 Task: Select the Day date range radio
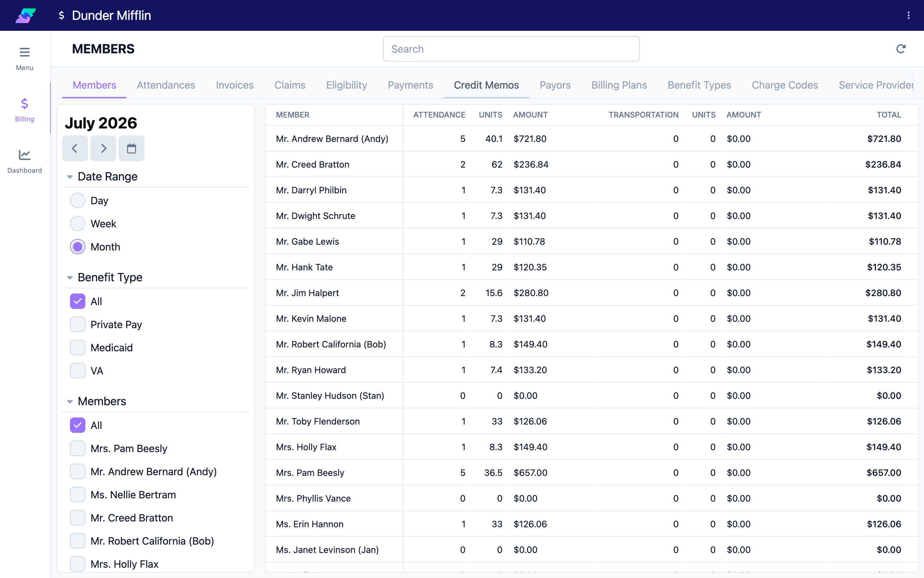coord(78,200)
